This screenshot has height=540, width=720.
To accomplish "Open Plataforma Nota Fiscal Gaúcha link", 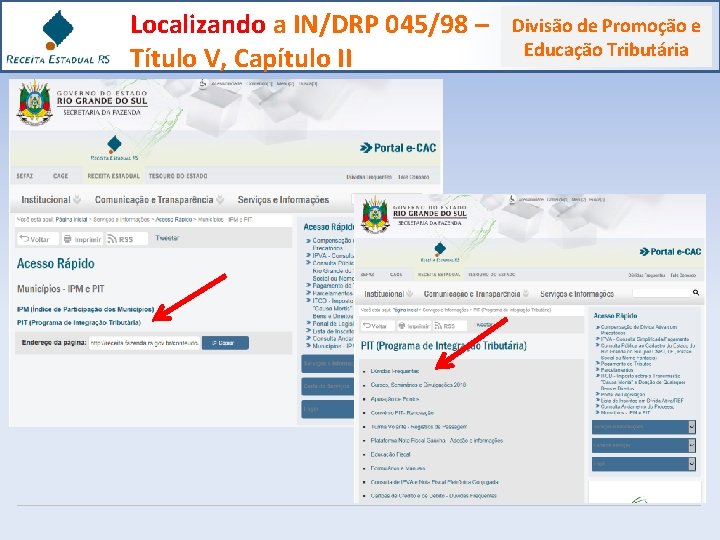I will pyautogui.click(x=437, y=440).
